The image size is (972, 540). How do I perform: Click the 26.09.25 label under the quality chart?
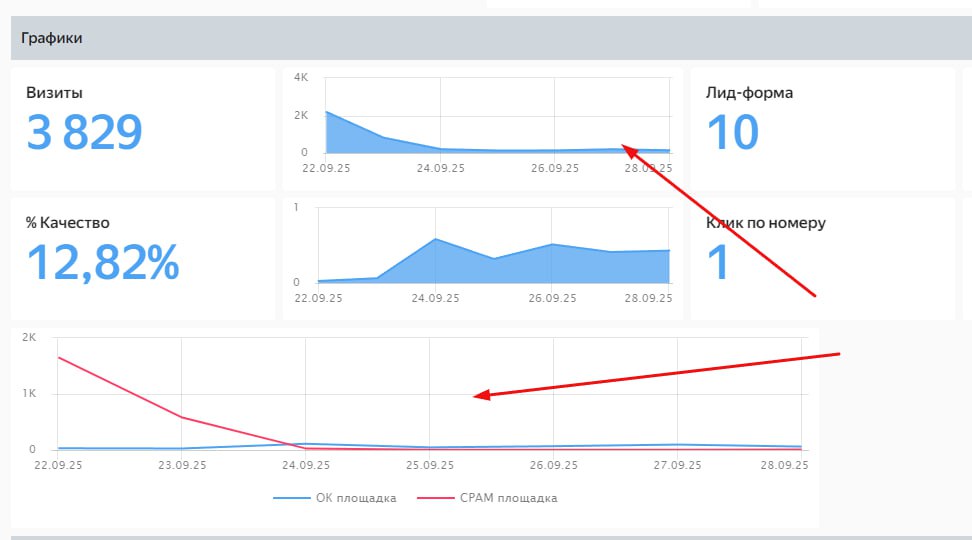click(x=552, y=298)
